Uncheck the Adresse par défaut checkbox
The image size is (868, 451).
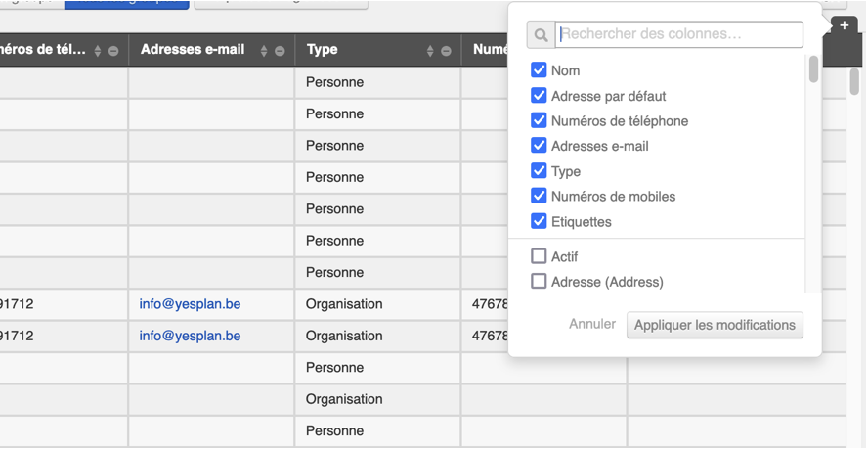coord(539,96)
